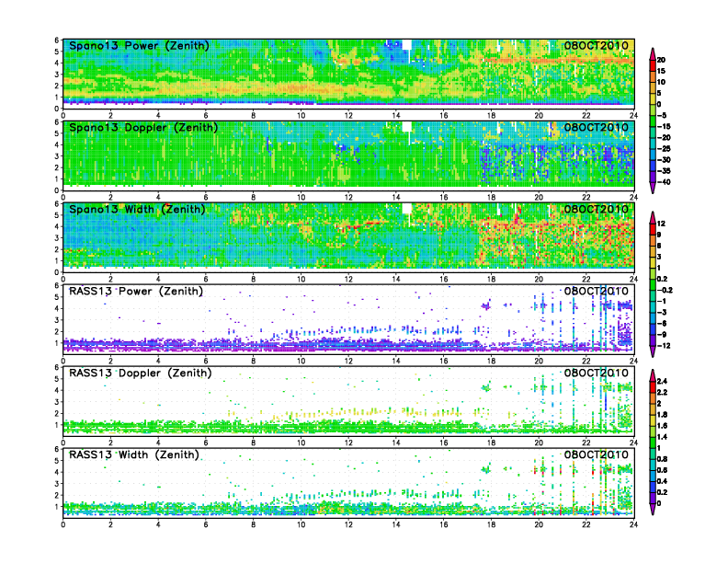Viewport: 728px width, 563px height.
Task: Select the pink top arrow of the top colorbar
Action: pyautogui.click(x=653, y=54)
